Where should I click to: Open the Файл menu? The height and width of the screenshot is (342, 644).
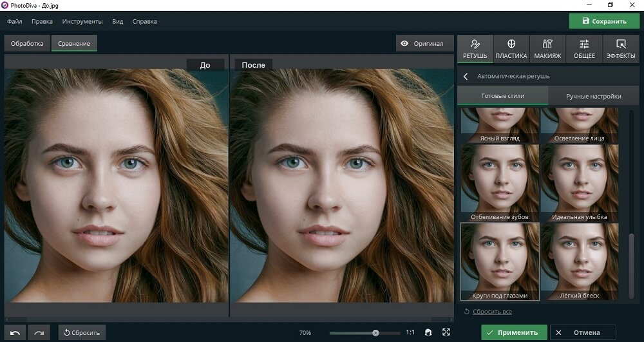point(15,21)
